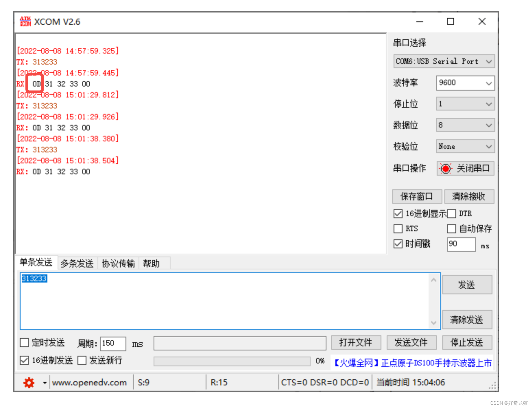Toggle the 自动保存 checkbox
The image size is (532, 408).
point(451,228)
